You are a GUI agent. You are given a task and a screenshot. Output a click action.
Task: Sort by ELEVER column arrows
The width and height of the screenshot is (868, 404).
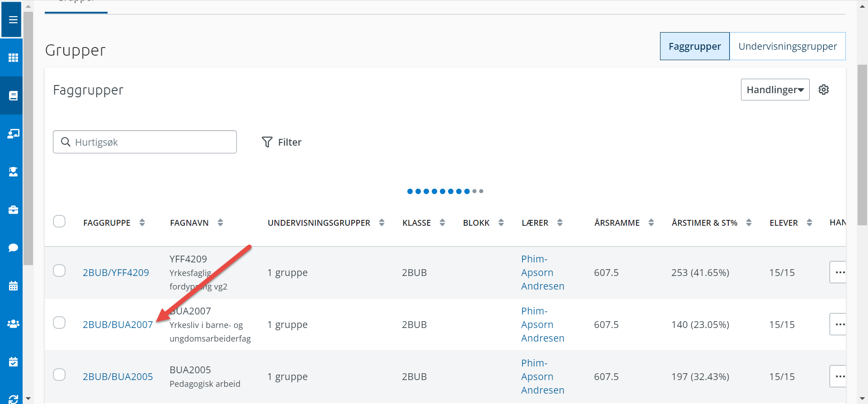coord(809,223)
